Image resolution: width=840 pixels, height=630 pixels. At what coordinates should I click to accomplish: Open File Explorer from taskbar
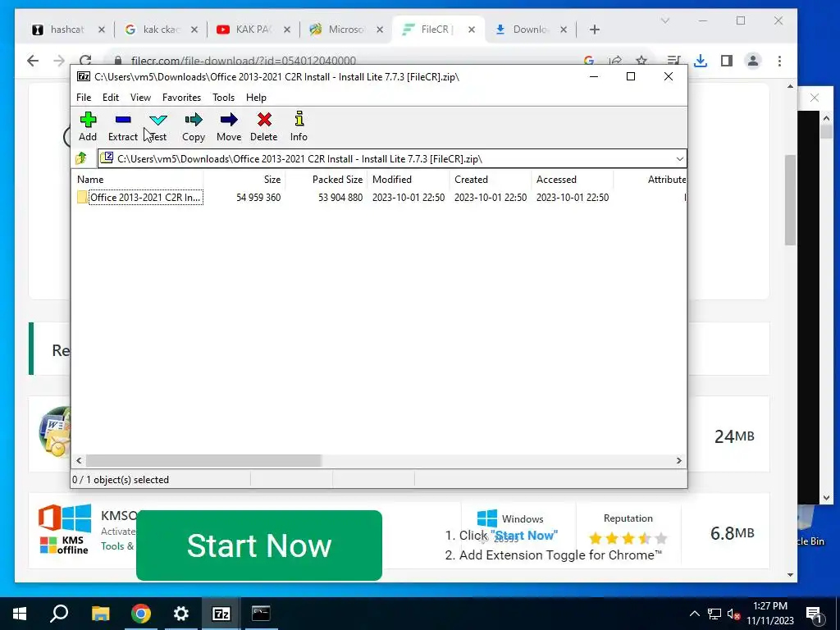(100, 614)
